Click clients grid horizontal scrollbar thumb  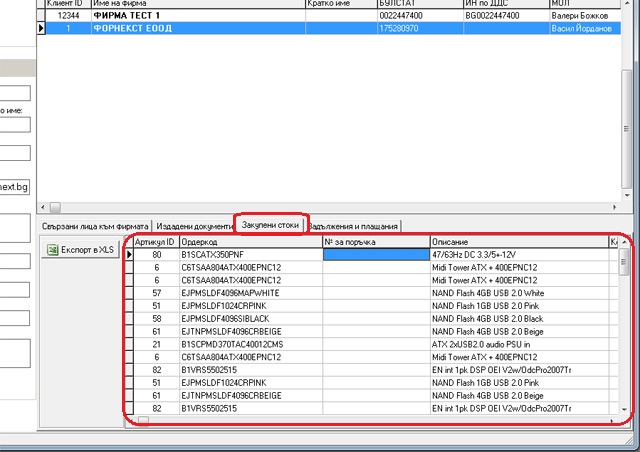(55, 207)
